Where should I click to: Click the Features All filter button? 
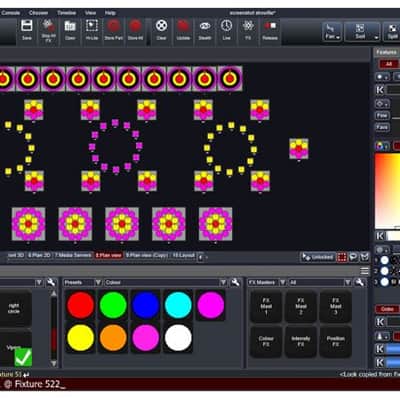coord(388,64)
